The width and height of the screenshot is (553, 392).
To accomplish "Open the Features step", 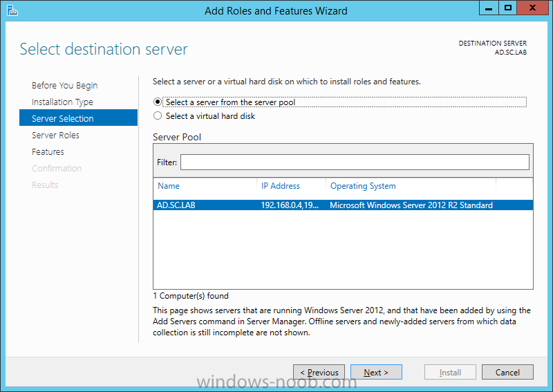I will pyautogui.click(x=48, y=151).
